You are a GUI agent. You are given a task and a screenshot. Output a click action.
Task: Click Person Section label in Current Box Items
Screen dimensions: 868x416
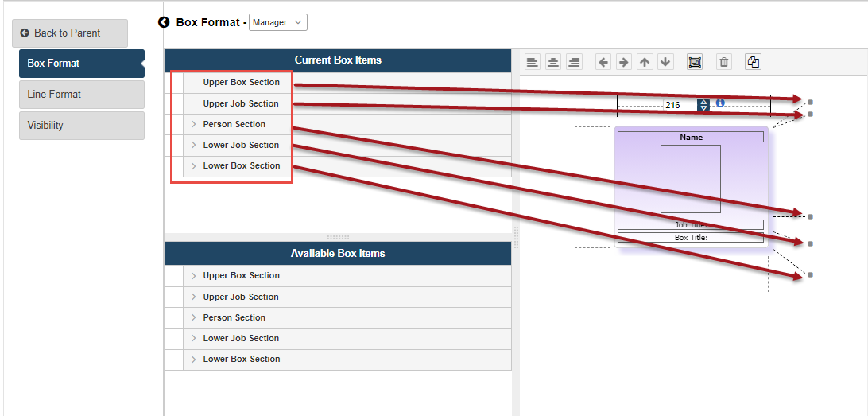(234, 124)
